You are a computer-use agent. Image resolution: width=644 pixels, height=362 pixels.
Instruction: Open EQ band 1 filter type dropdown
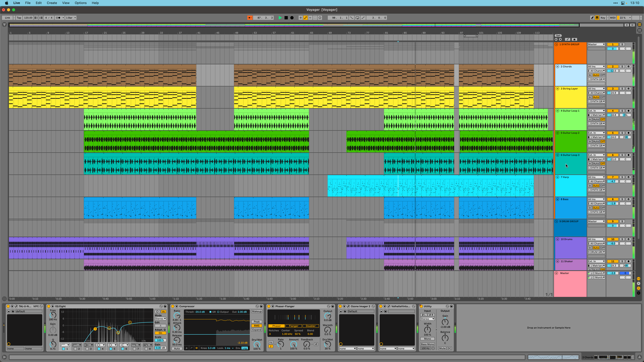[65, 345]
